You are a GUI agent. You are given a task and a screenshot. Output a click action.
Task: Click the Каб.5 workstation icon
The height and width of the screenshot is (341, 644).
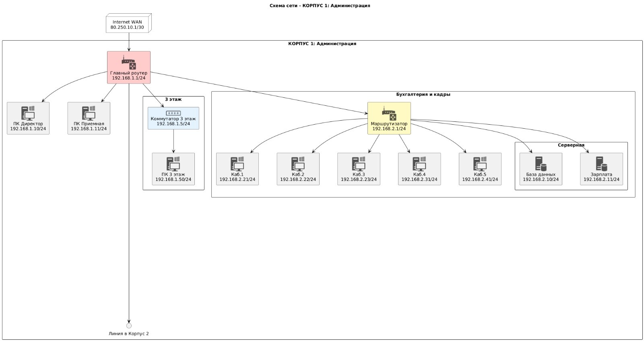click(x=480, y=164)
